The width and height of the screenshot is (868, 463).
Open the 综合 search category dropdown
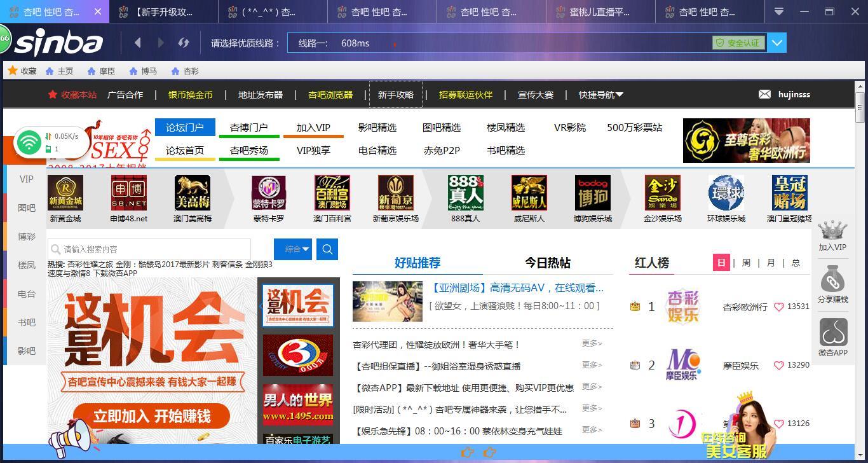[293, 249]
